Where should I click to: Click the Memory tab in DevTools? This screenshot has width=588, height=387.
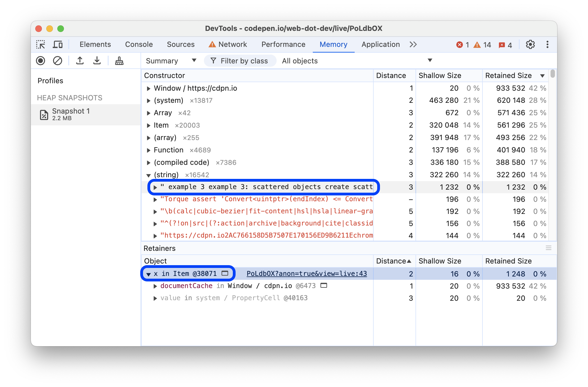(x=334, y=44)
